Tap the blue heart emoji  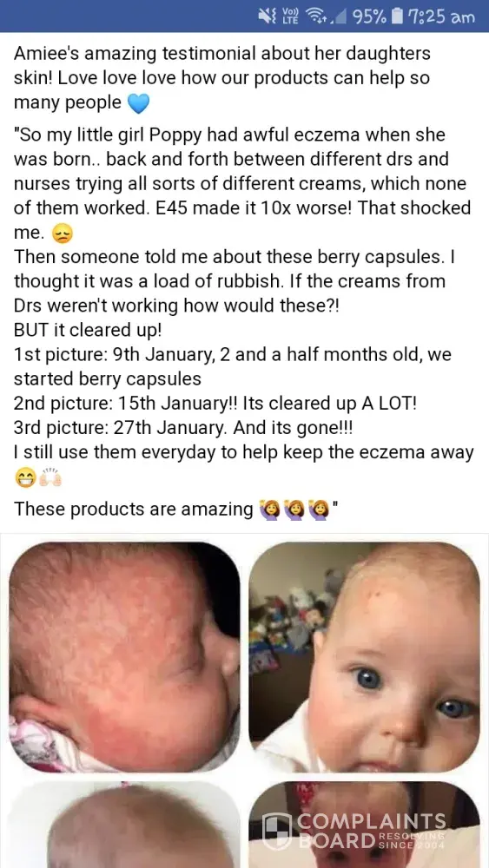click(138, 103)
